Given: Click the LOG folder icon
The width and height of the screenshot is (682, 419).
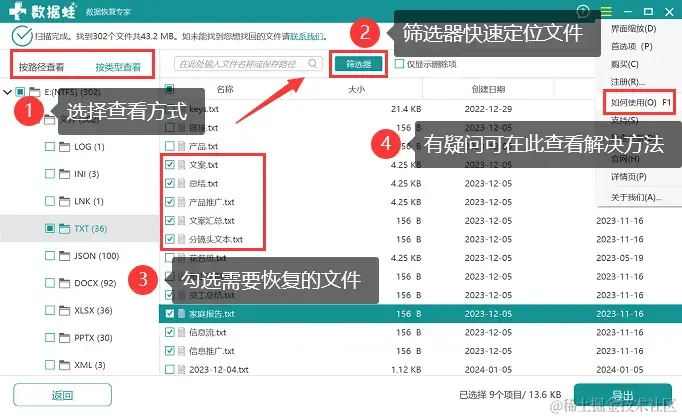Looking at the screenshot, I should (x=64, y=147).
